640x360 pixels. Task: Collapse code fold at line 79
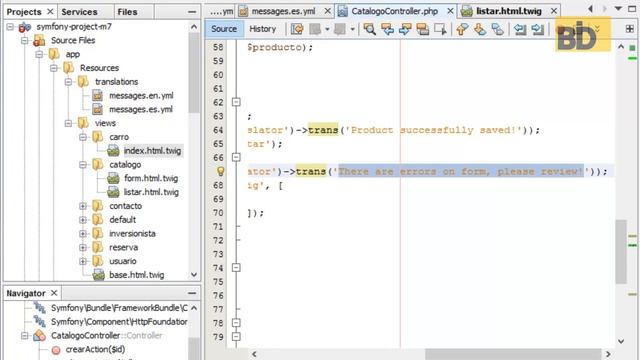pos(236,337)
